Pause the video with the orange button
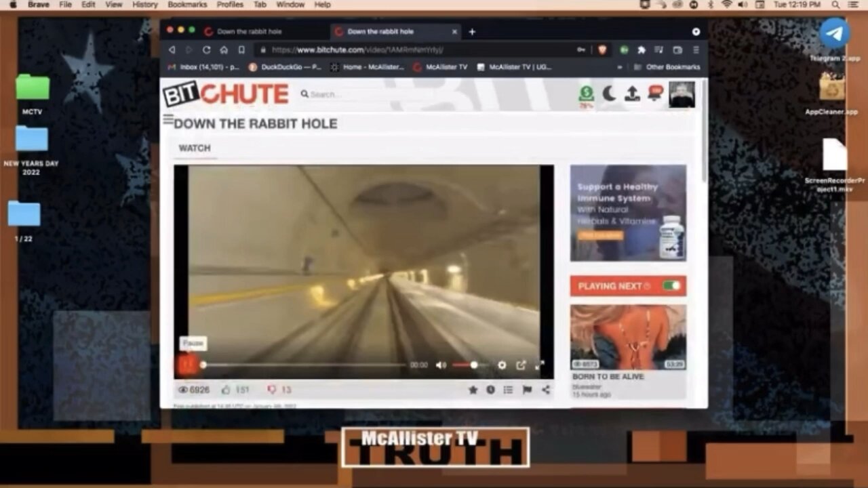 click(188, 365)
